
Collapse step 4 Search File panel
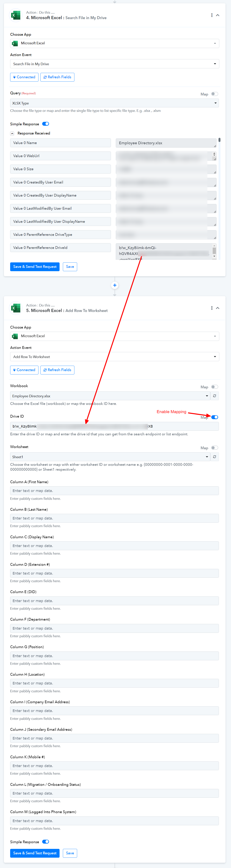(x=218, y=15)
